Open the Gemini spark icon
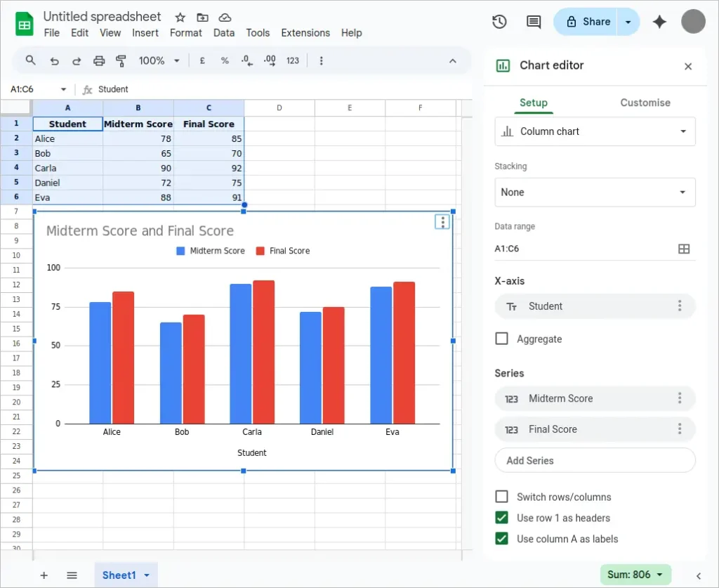Screen dimensions: 719x588 [x=659, y=22]
